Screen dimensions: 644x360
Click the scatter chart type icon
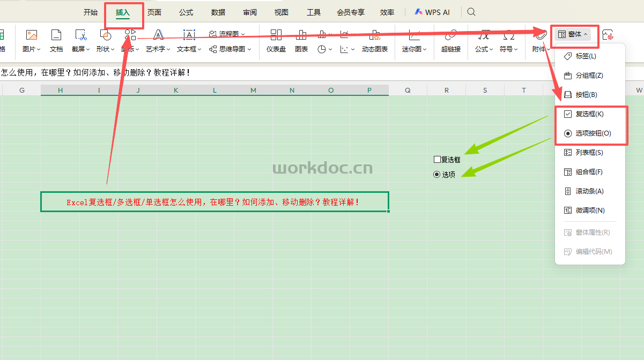344,49
